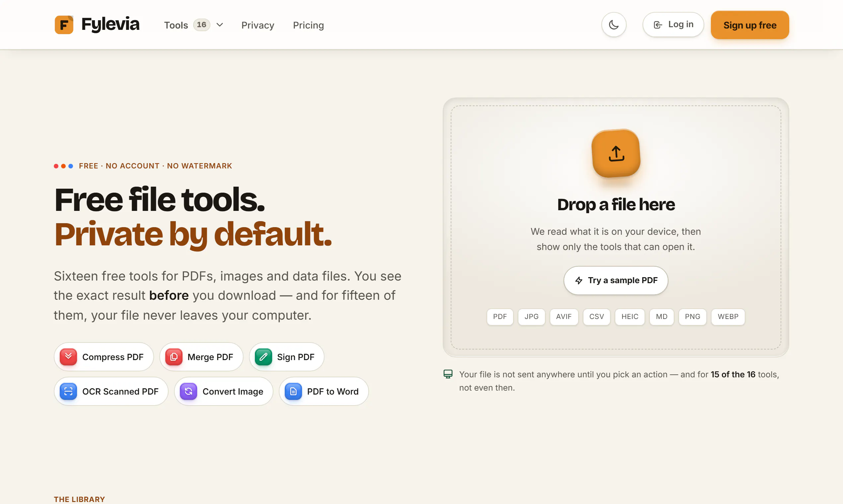Click the Fylevia brand name text

click(111, 25)
